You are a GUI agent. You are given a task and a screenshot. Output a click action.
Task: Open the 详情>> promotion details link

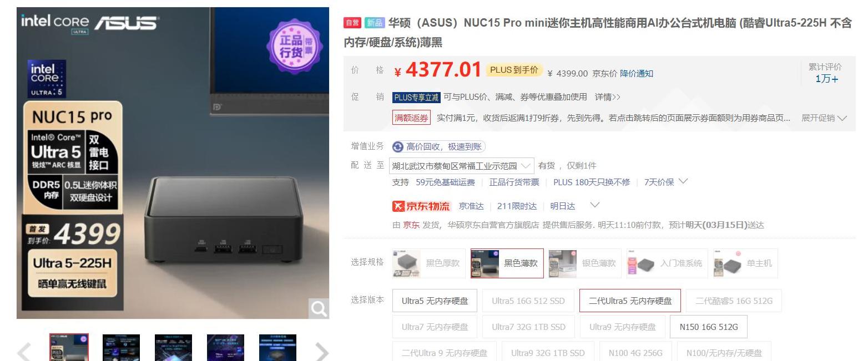point(608,97)
